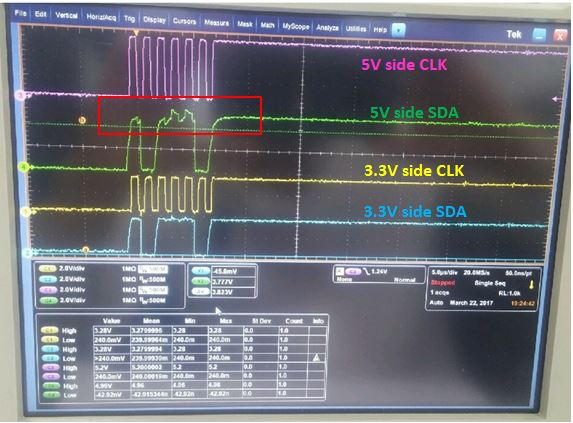Viewport: 573px width, 423px height.
Task: Minimize the Tek scope application window
Action: click(x=539, y=35)
